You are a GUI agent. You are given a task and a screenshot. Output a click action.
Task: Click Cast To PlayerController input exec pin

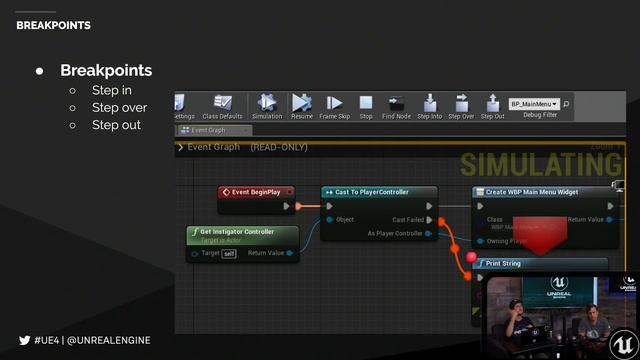329,207
